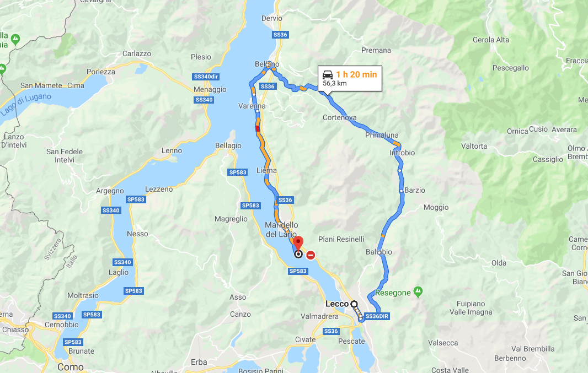The image size is (588, 373).
Task: Click the SS36DIR road shield
Action: pyautogui.click(x=377, y=316)
